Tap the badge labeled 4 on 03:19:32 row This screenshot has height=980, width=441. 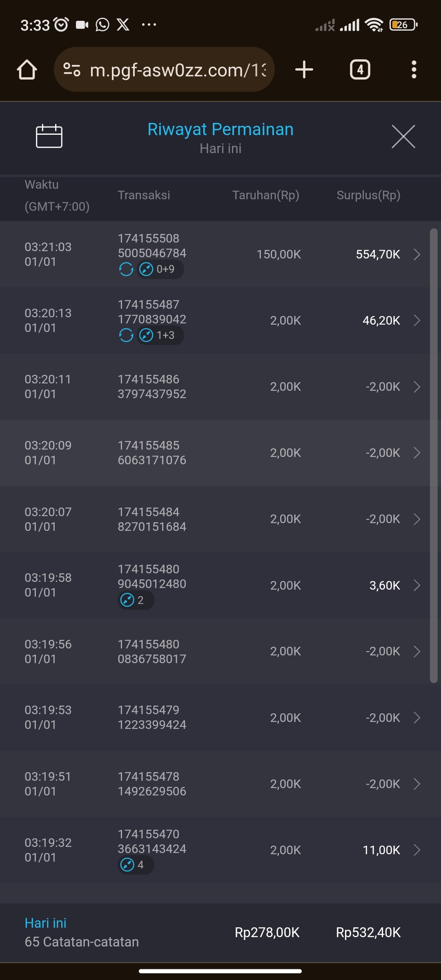point(136,864)
